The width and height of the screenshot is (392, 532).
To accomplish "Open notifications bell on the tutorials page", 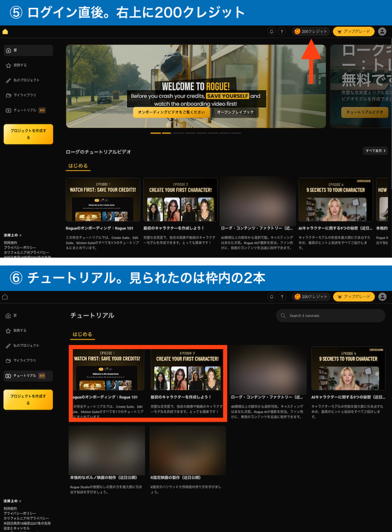I will coord(271,297).
